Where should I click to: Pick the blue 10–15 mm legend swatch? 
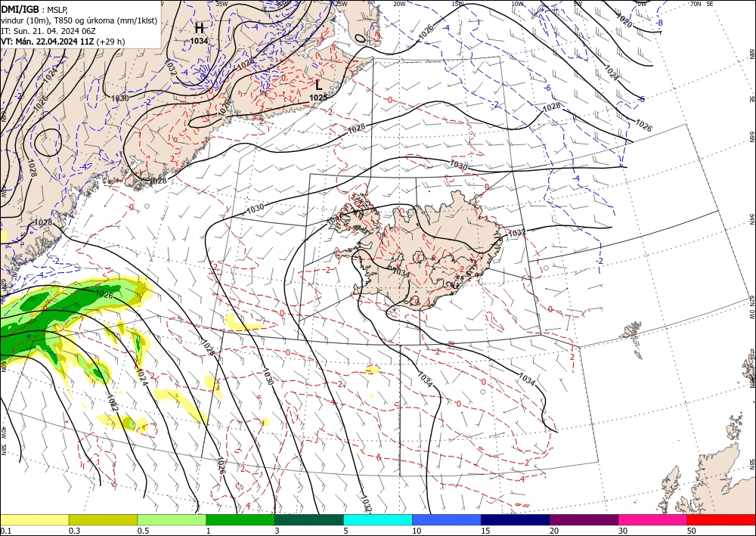coord(447,519)
